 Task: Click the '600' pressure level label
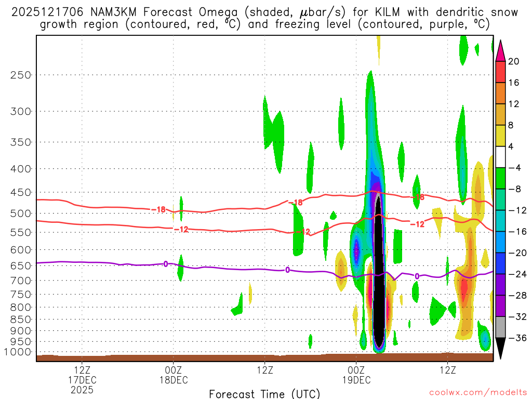click(21, 250)
